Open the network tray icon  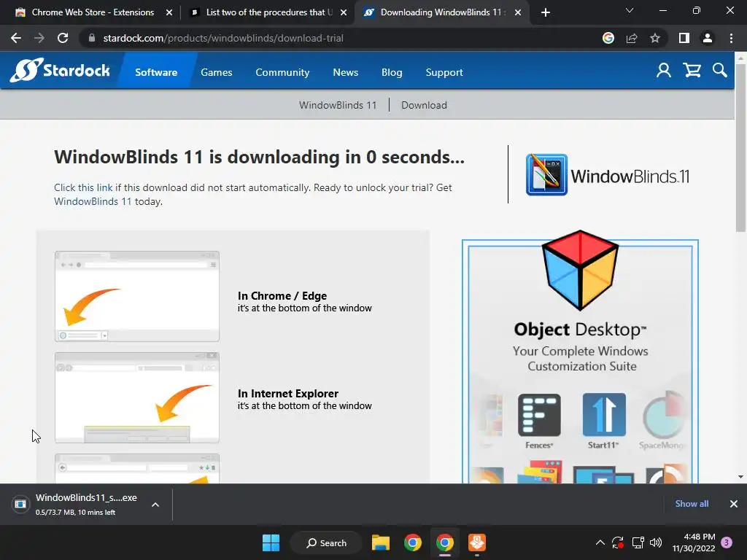click(638, 542)
